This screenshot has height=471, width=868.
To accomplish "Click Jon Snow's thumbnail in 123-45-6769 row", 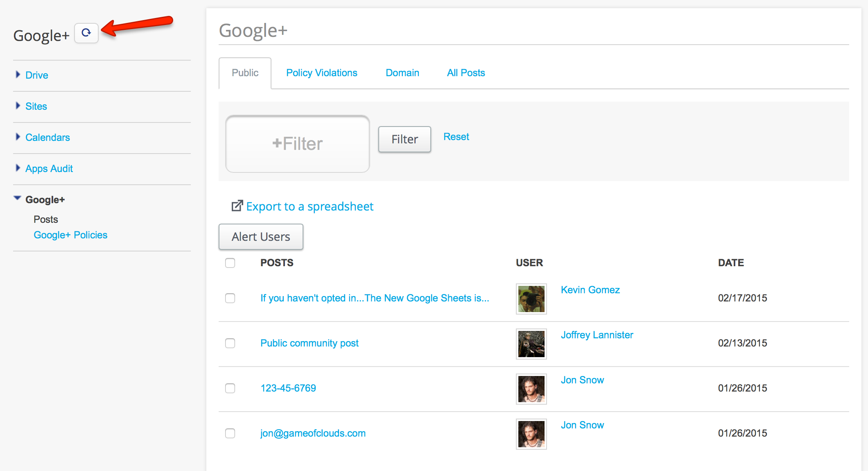I will tap(531, 389).
